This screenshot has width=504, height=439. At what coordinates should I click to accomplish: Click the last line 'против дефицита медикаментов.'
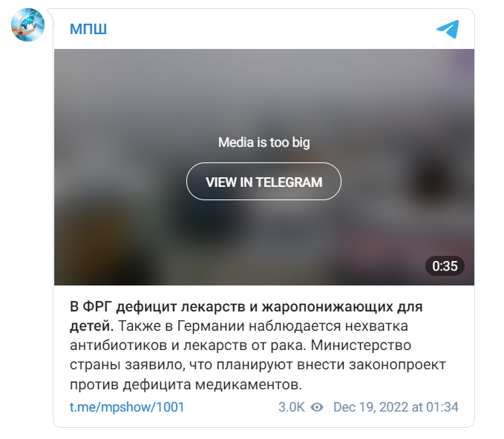pos(186,384)
